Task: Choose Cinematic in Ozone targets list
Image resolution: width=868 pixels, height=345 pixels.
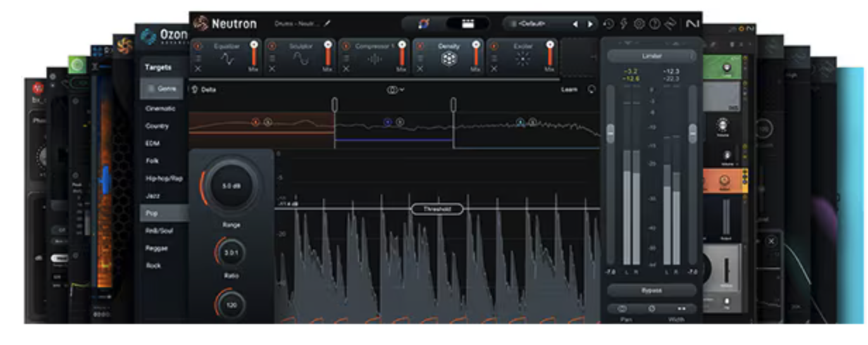Action: 160,109
